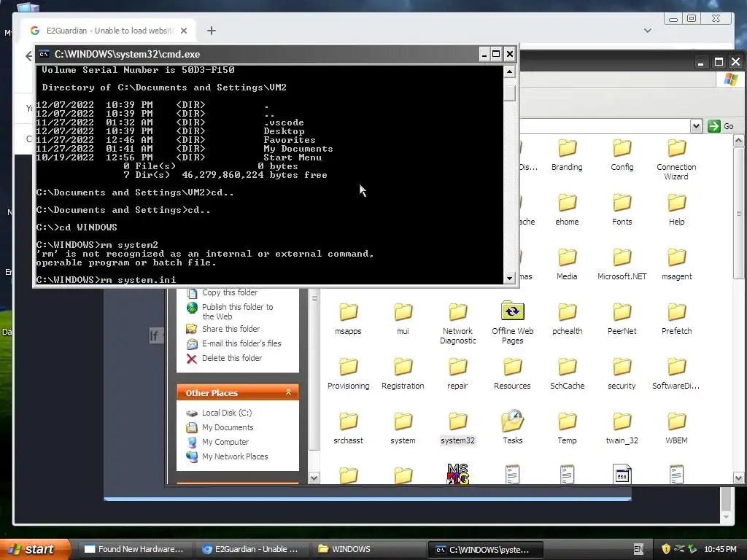
Task: Select the WBEM folder
Action: click(x=676, y=428)
